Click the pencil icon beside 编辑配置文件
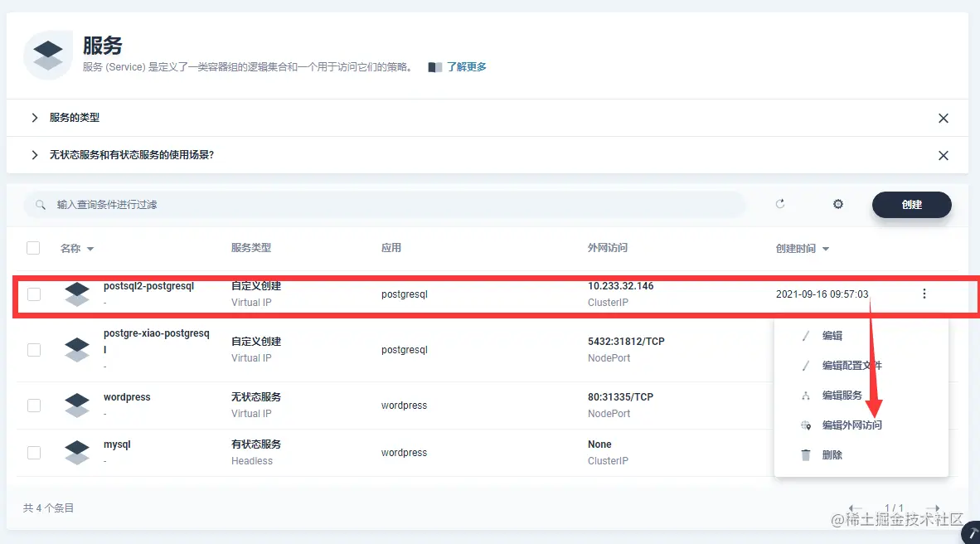This screenshot has width=980, height=544. click(806, 365)
